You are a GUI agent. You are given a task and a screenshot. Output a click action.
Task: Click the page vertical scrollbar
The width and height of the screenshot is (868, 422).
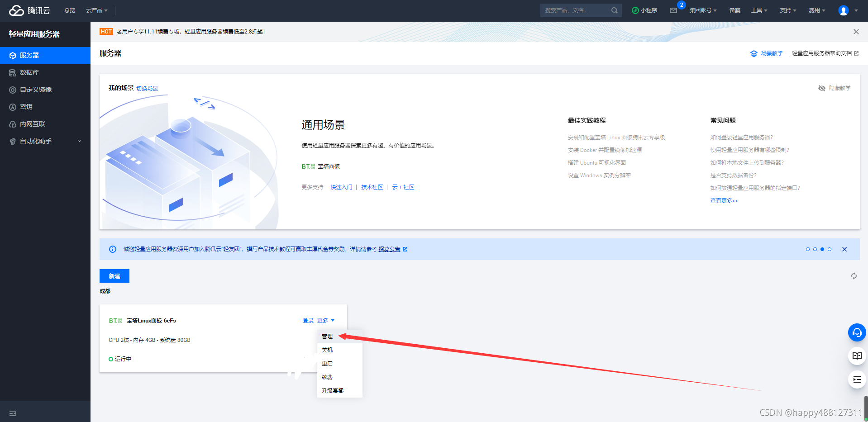click(866, 409)
